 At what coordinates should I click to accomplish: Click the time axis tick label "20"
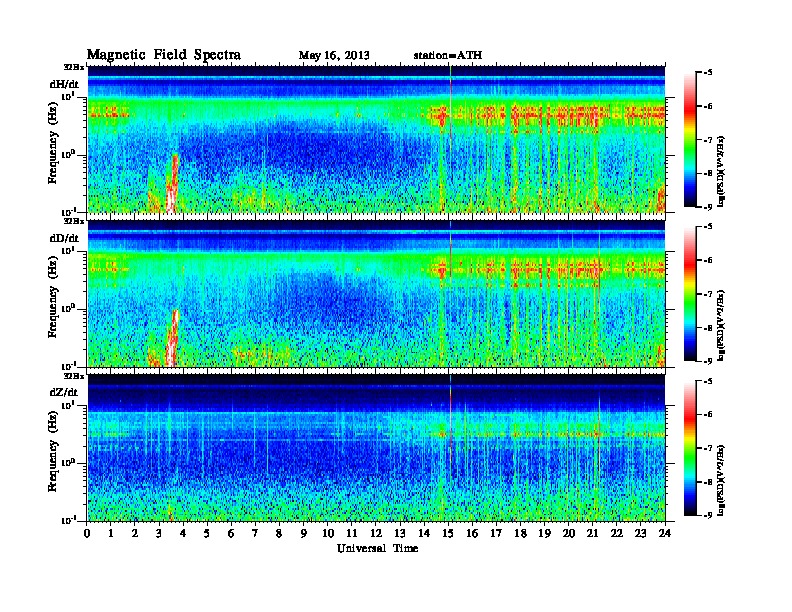tap(569, 534)
